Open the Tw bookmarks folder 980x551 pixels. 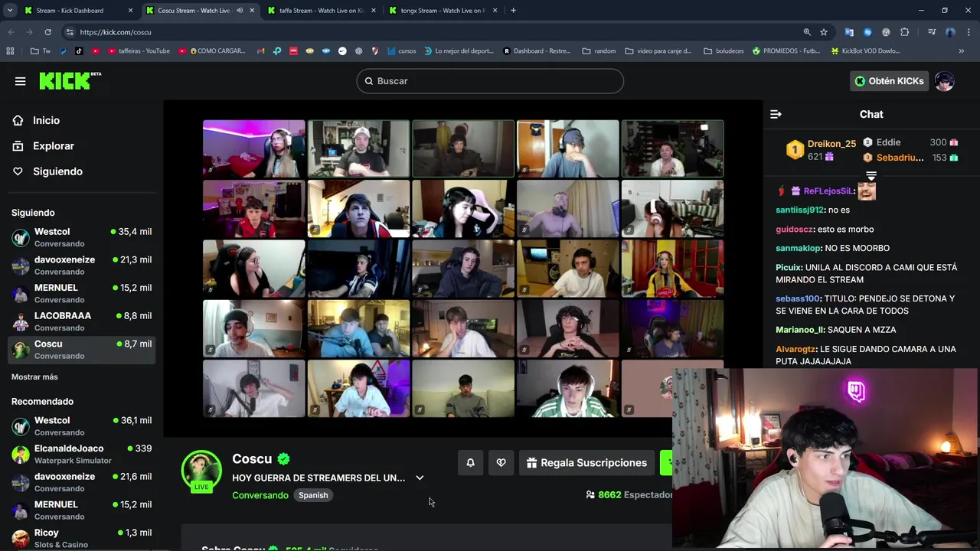pyautogui.click(x=41, y=51)
